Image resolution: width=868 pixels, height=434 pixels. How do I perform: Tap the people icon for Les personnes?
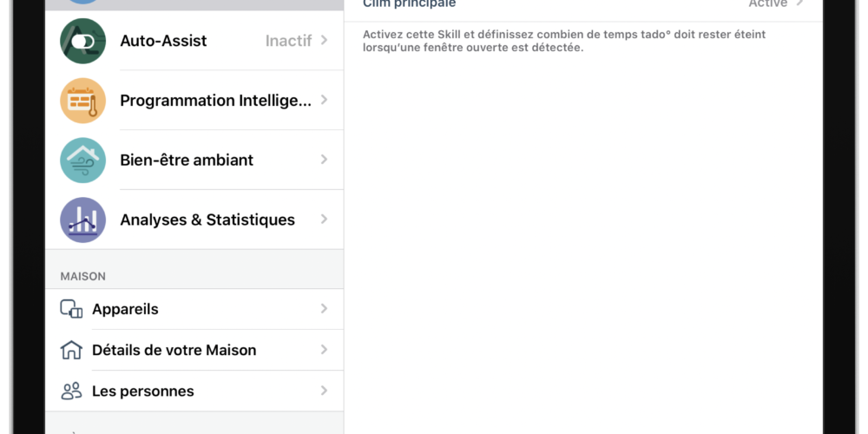coord(71,391)
